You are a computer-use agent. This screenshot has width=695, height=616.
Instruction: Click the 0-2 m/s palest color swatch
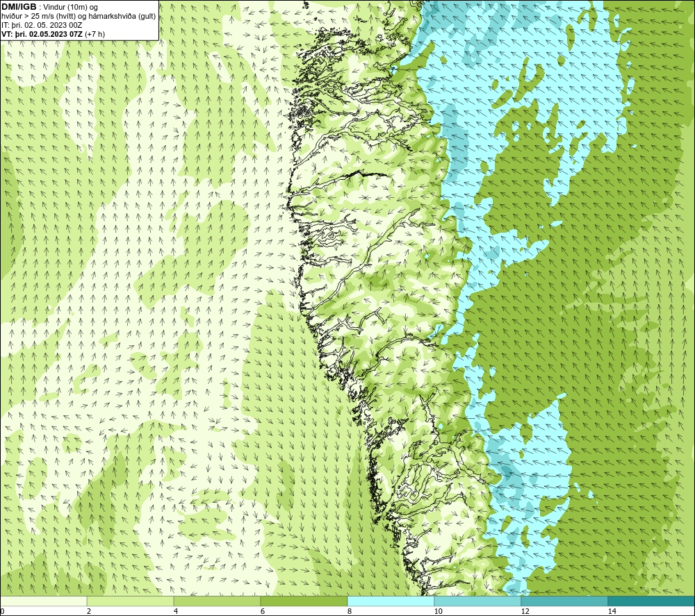tap(43, 601)
